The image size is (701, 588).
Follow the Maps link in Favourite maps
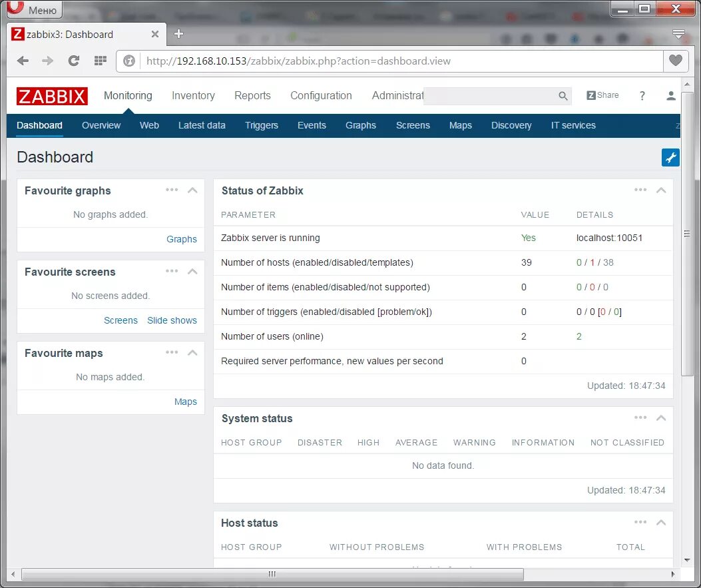point(186,402)
